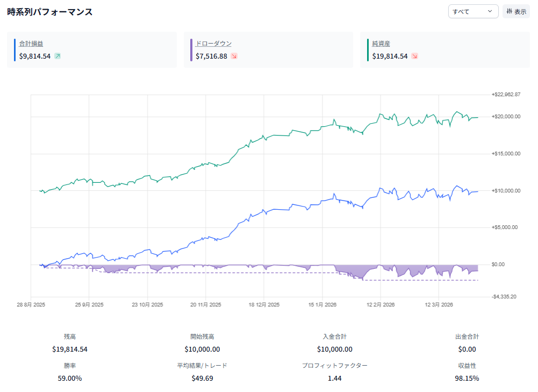This screenshot has width=538, height=392.
Task: Click the 勝率 value 59.00%
Action: [70, 378]
